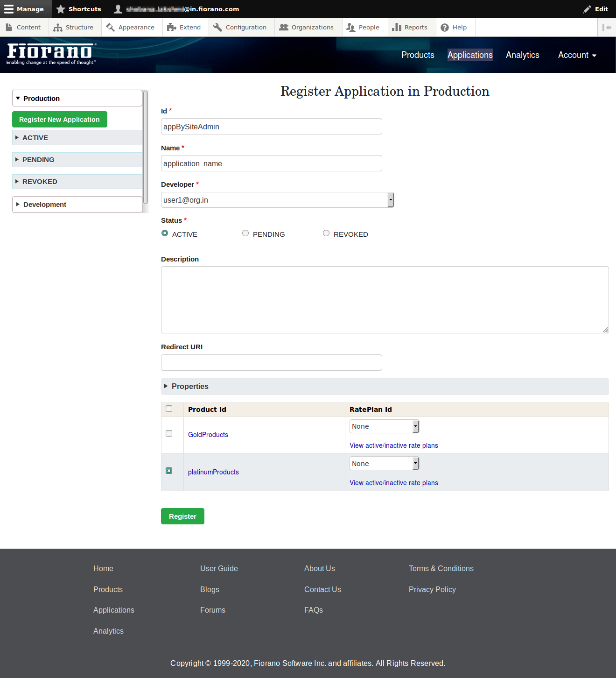Open the Contact Us footer link

point(322,589)
